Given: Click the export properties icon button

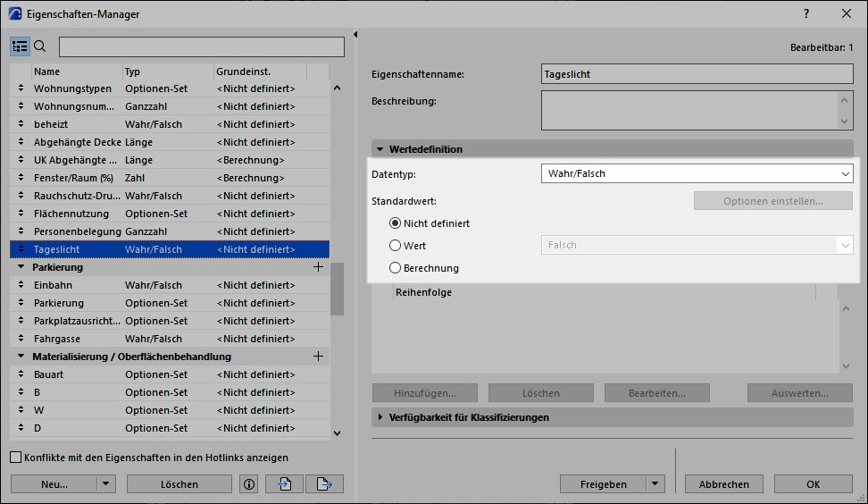Looking at the screenshot, I should point(324,484).
